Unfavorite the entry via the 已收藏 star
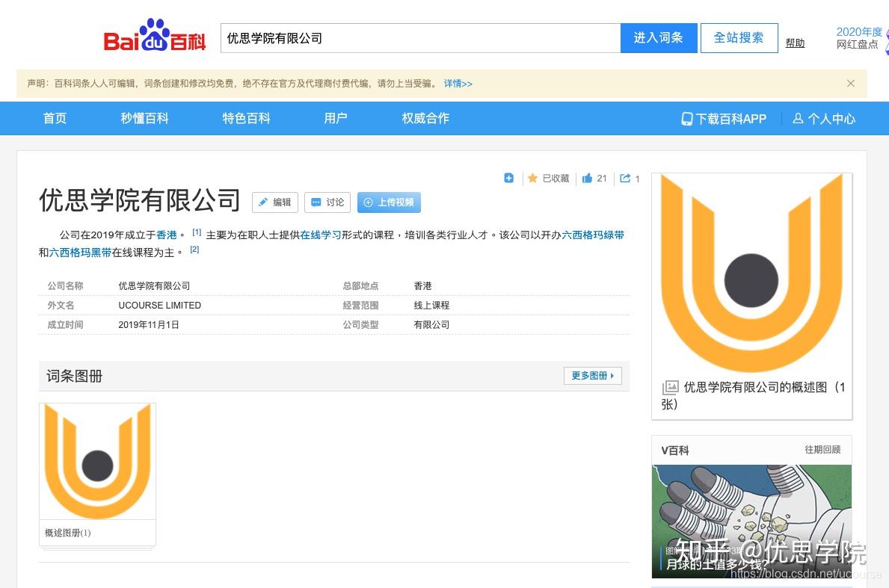 click(532, 178)
